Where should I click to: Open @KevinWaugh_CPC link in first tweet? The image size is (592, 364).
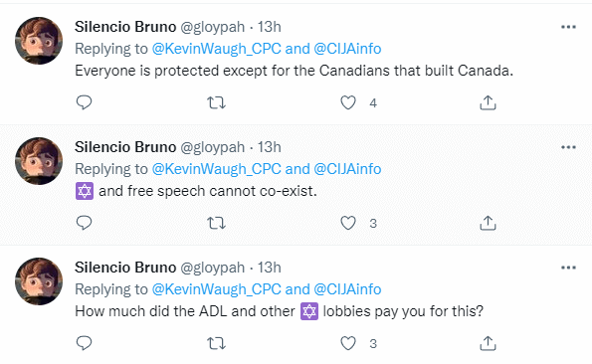tap(216, 49)
